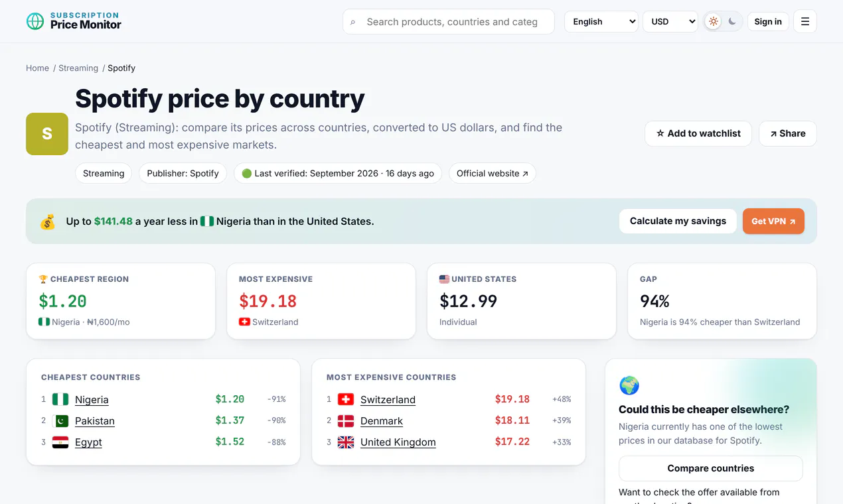
Task: Click the yellow Spotify 'S' product icon
Action: click(x=47, y=134)
